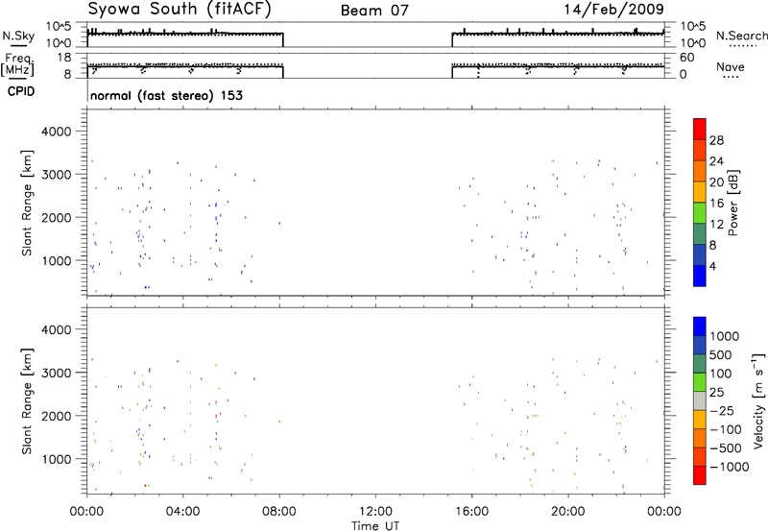Click the '00:00' label at time axis start
The image size is (768, 532).
[x=86, y=512]
